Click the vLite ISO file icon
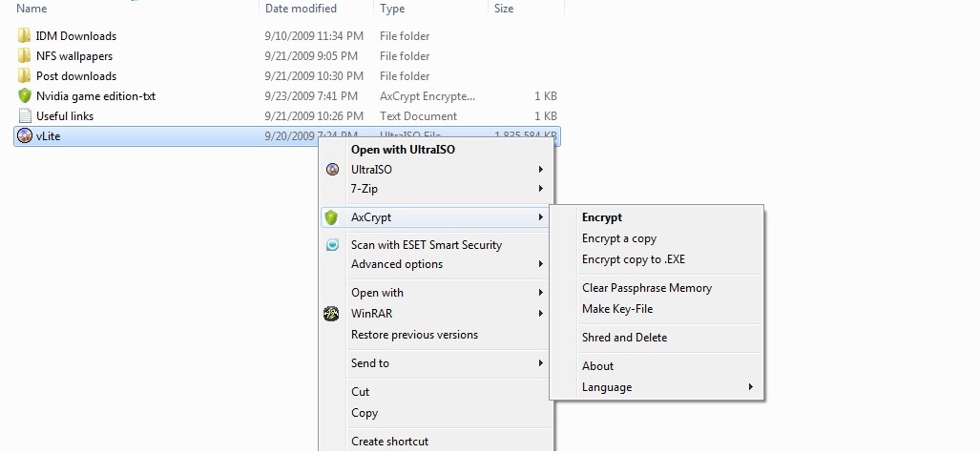Viewport: 980px width, 453px height. tap(25, 136)
